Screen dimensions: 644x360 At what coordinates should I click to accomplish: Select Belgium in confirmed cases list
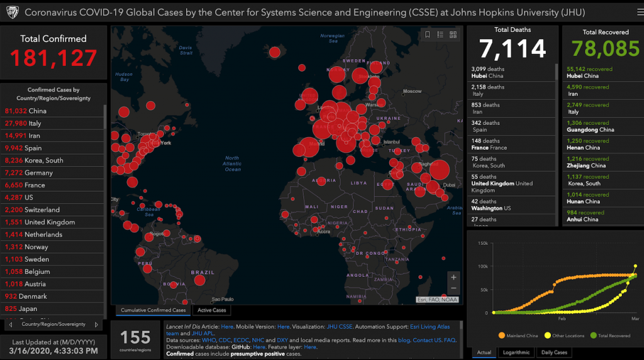coord(52,271)
